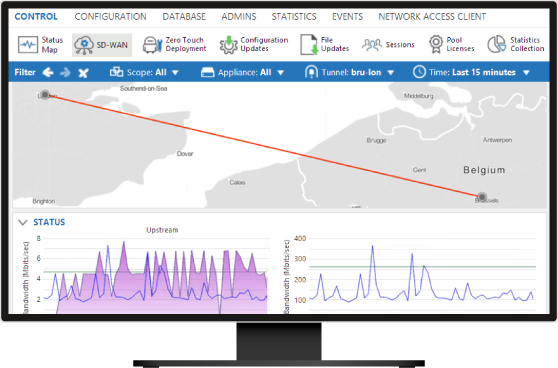Open the Appliance: All dropdown arrow
Viewport: 558px width, 368px height.
coord(280,73)
